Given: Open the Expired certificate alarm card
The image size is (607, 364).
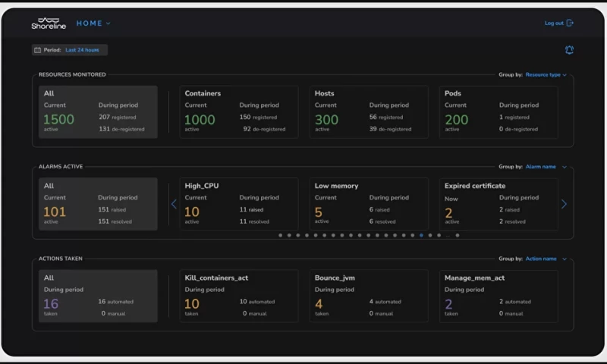Looking at the screenshot, I should [x=498, y=204].
